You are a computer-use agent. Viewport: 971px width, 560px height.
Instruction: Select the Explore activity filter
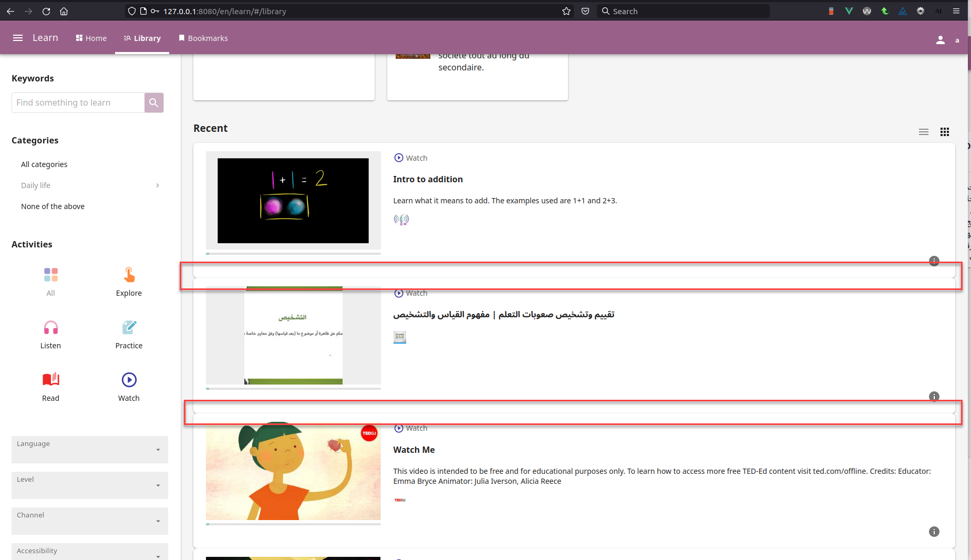click(x=128, y=281)
